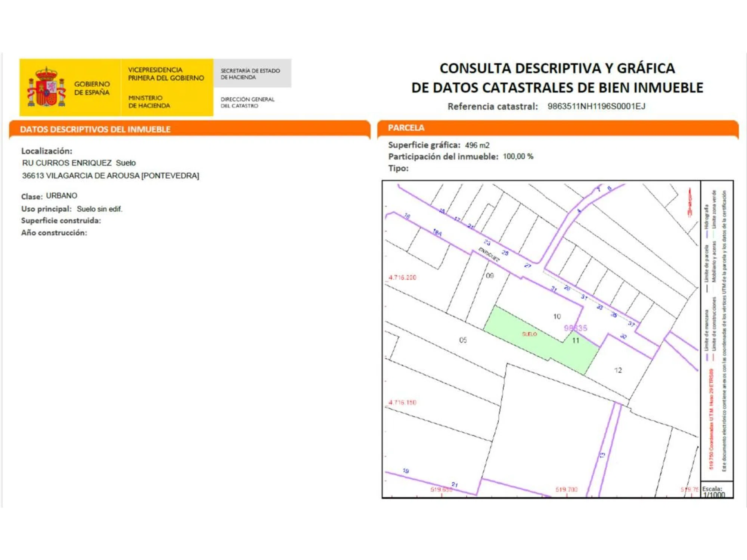Click the Escala 1/1000 scale box
747x560 pixels.
pyautogui.click(x=713, y=492)
